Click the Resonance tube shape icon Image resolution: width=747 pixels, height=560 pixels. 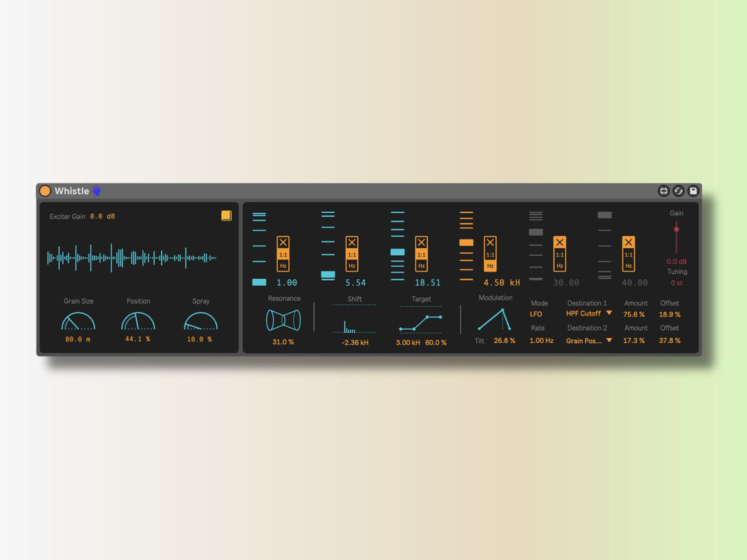click(x=283, y=320)
